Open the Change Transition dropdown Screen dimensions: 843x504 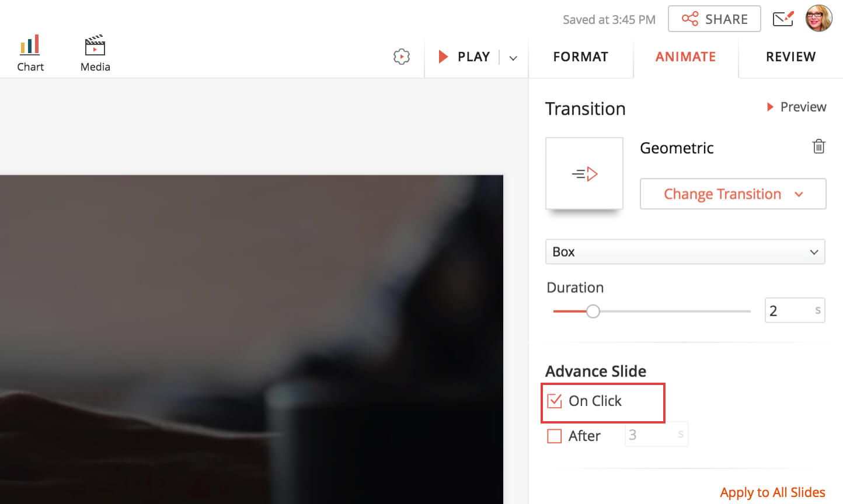[733, 194]
